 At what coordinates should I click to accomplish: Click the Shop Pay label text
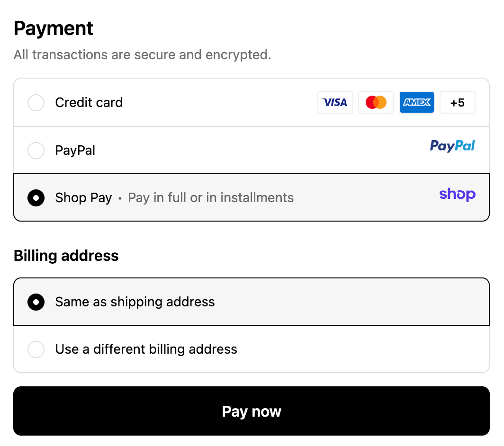(83, 198)
